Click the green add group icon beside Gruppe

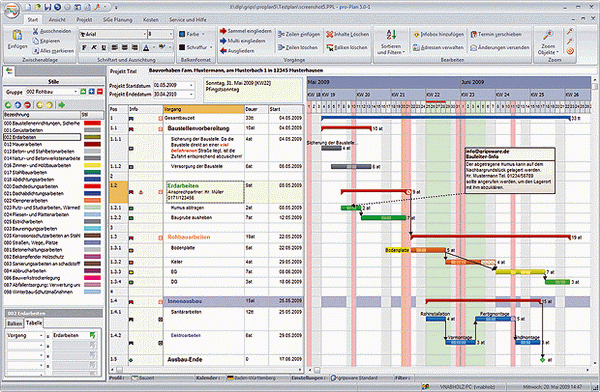coord(83,91)
